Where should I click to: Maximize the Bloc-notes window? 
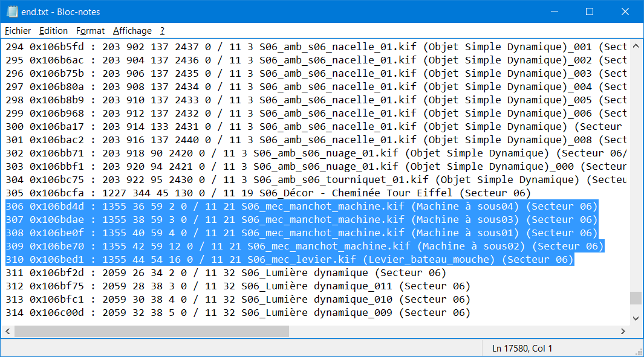(590, 11)
